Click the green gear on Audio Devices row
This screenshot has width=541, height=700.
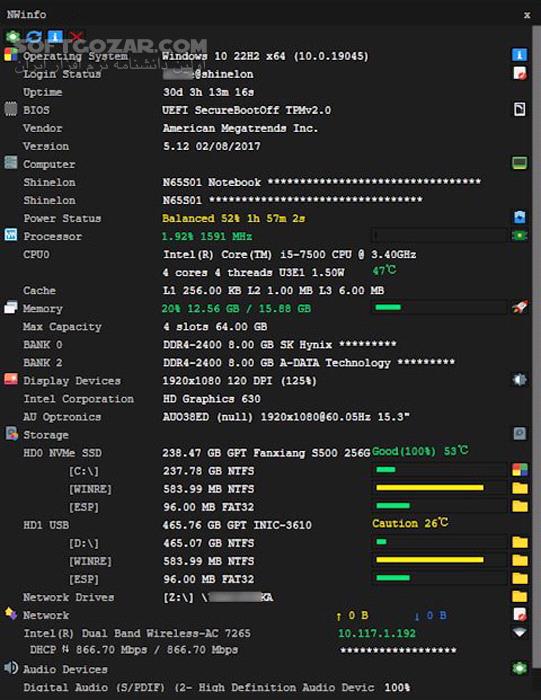click(519, 668)
